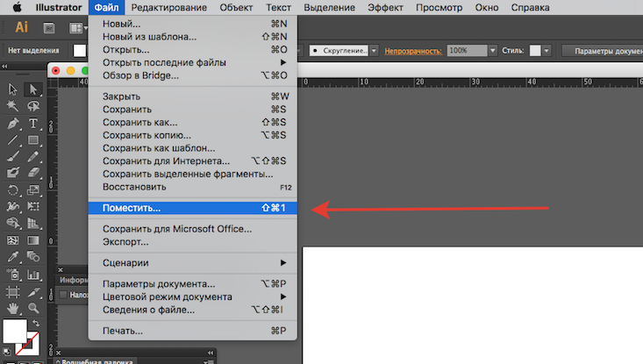
Task: Collapse the tools panel with double arrows
Action: point(4,66)
